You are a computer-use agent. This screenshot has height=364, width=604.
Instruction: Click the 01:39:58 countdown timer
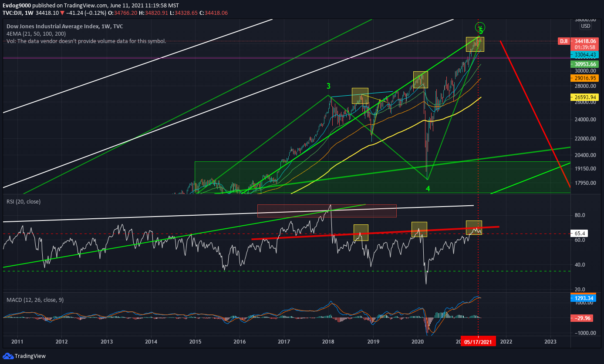(x=584, y=47)
